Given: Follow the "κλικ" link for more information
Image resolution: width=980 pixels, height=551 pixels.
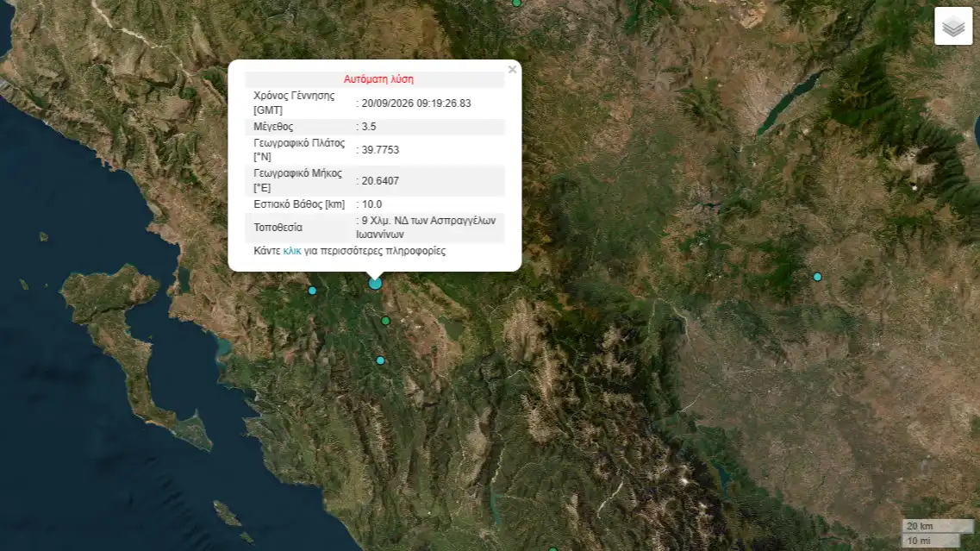Looking at the screenshot, I should 292,251.
